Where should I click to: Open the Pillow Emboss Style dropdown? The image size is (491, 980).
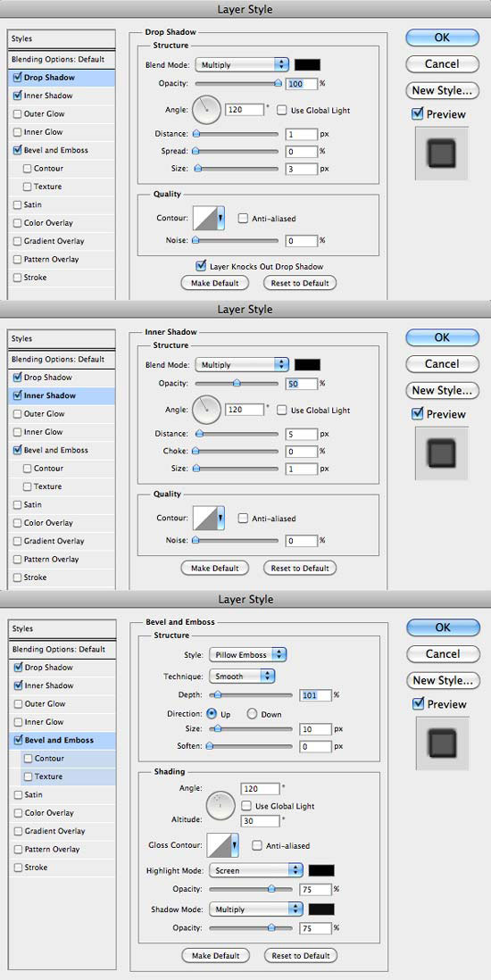[247, 655]
